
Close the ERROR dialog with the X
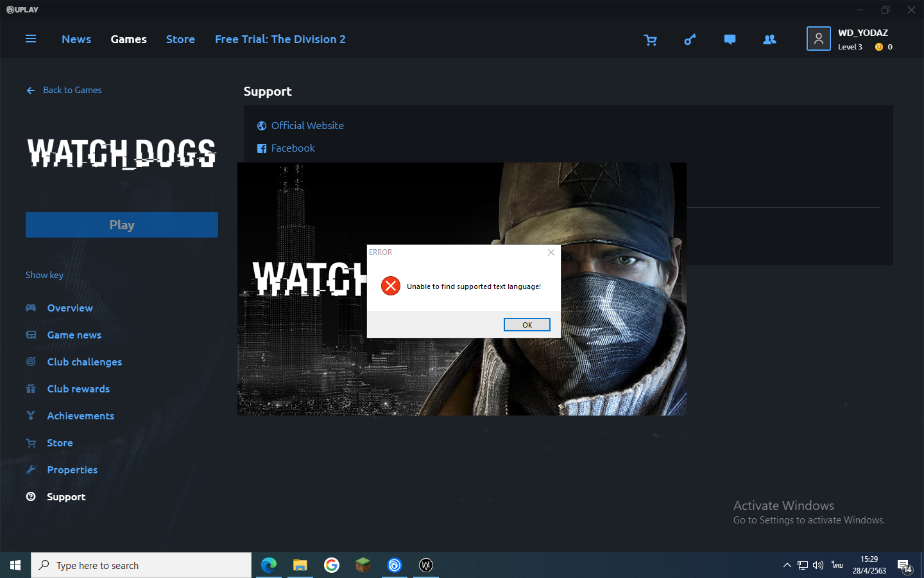(x=551, y=252)
